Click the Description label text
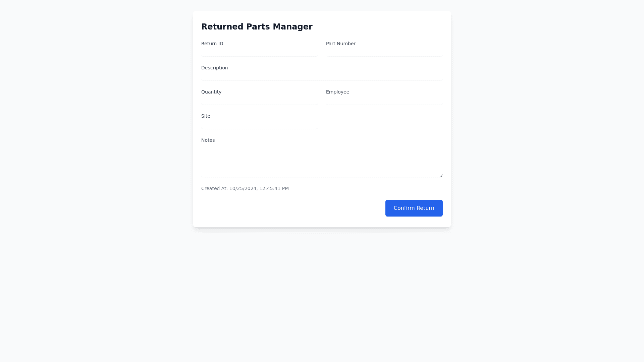The image size is (644, 362). (214, 68)
